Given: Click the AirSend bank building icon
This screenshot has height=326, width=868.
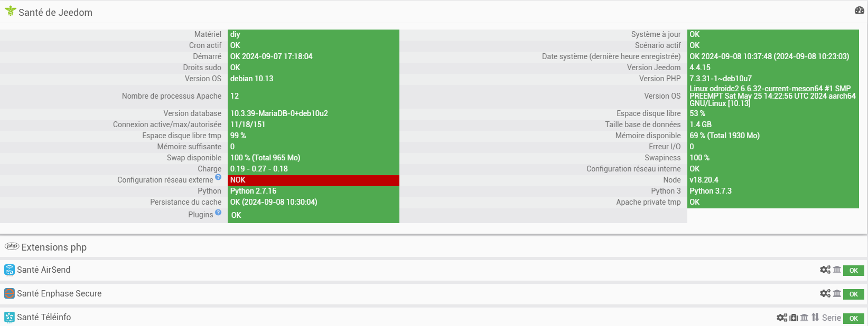Looking at the screenshot, I should point(837,270).
